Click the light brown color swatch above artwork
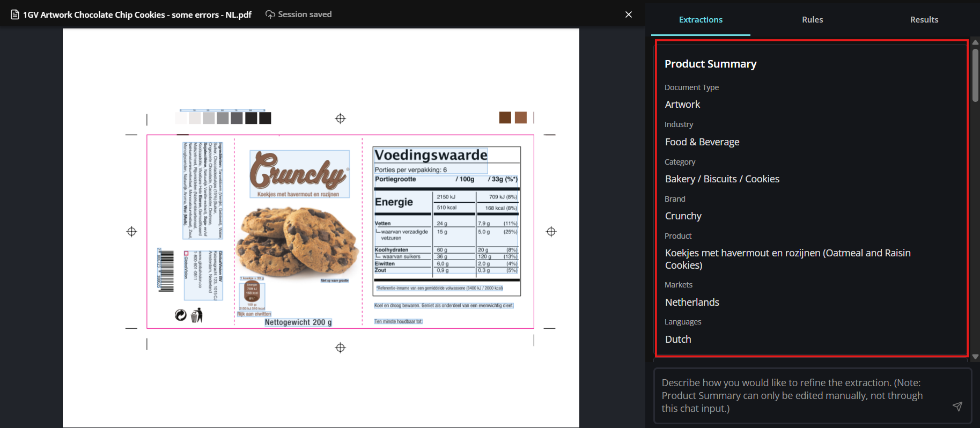The height and width of the screenshot is (428, 980). pos(521,117)
